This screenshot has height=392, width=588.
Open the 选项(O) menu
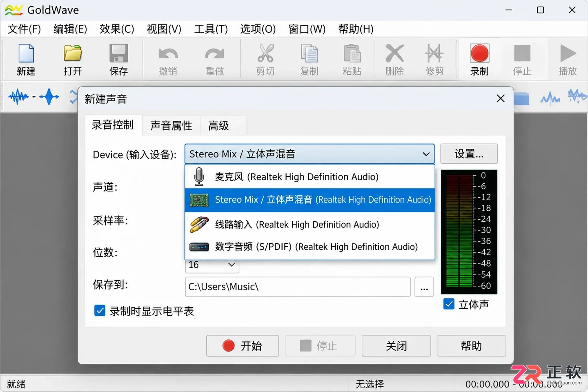pos(258,29)
